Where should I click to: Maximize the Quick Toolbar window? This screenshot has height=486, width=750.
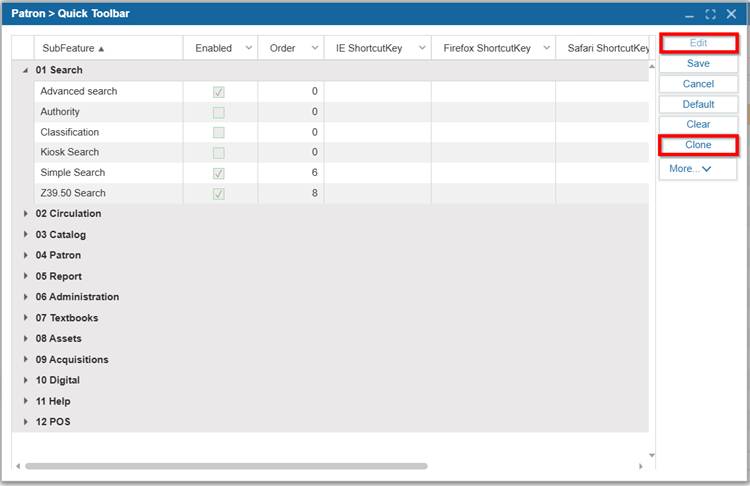point(711,14)
